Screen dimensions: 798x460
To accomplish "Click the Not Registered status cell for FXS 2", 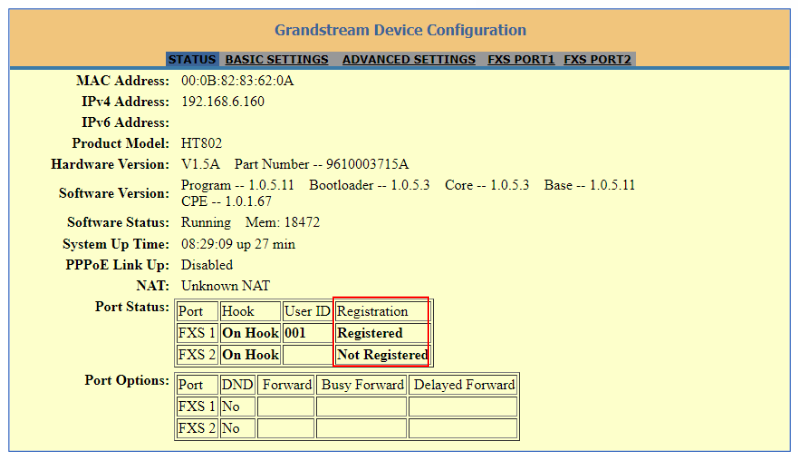I will [383, 355].
